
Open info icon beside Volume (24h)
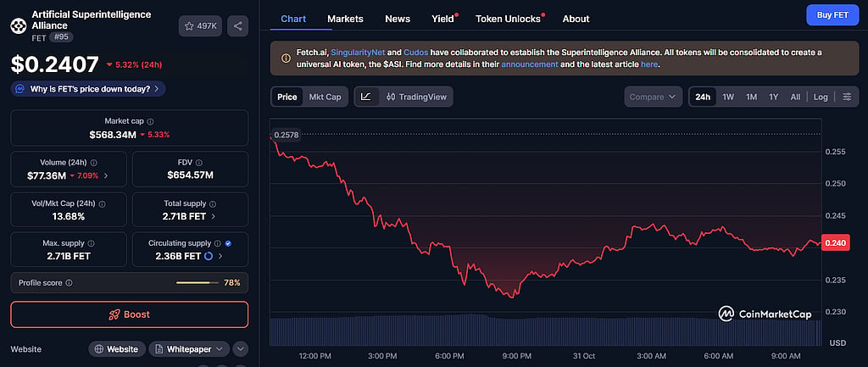tap(93, 163)
